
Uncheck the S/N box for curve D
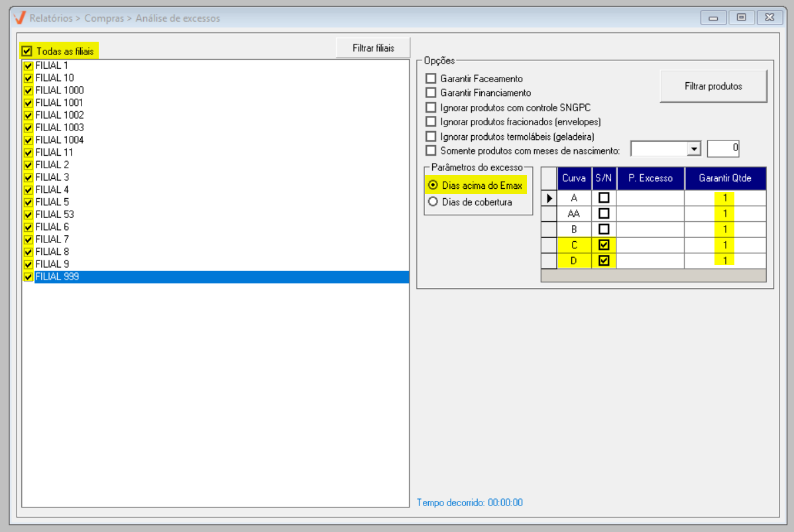click(x=604, y=260)
